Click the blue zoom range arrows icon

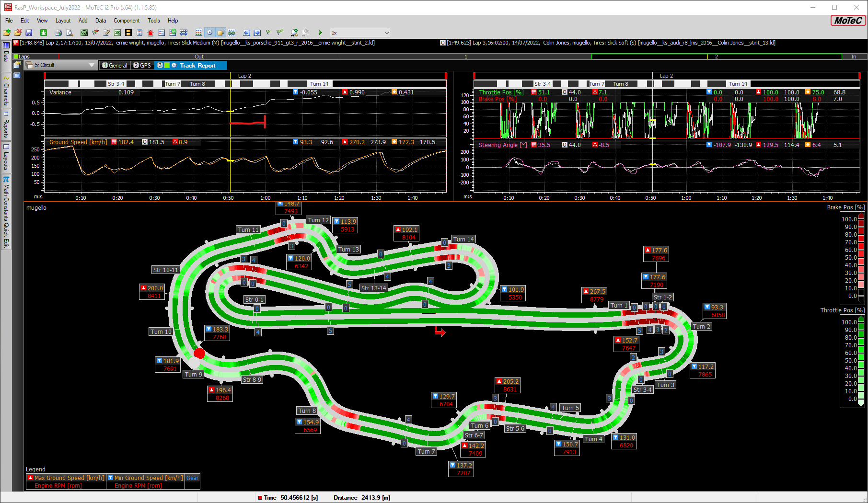tap(184, 33)
